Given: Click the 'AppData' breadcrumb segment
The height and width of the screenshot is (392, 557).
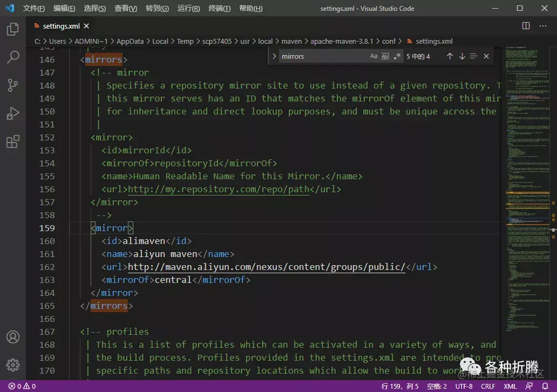Looking at the screenshot, I should 130,41.
